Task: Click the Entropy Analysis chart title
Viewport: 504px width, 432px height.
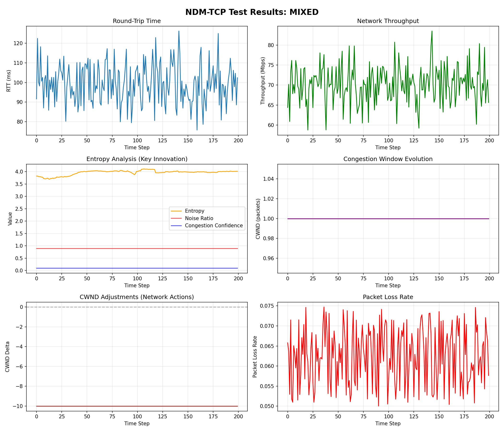Action: 137,159
